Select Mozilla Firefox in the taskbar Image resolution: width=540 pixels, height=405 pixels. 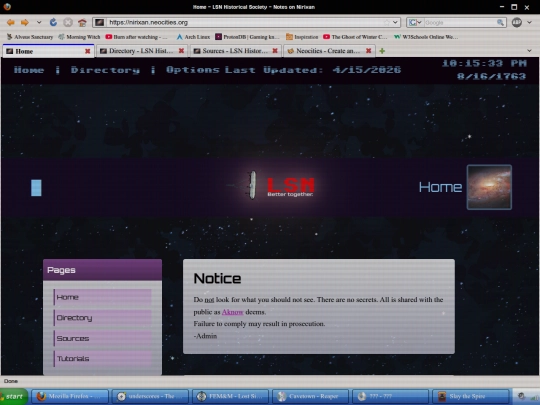70,396
